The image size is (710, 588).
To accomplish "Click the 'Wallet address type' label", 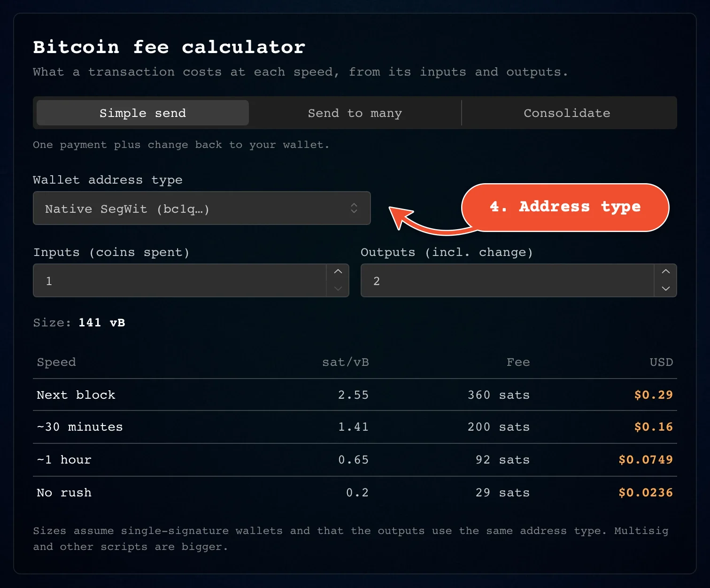I will click(108, 180).
